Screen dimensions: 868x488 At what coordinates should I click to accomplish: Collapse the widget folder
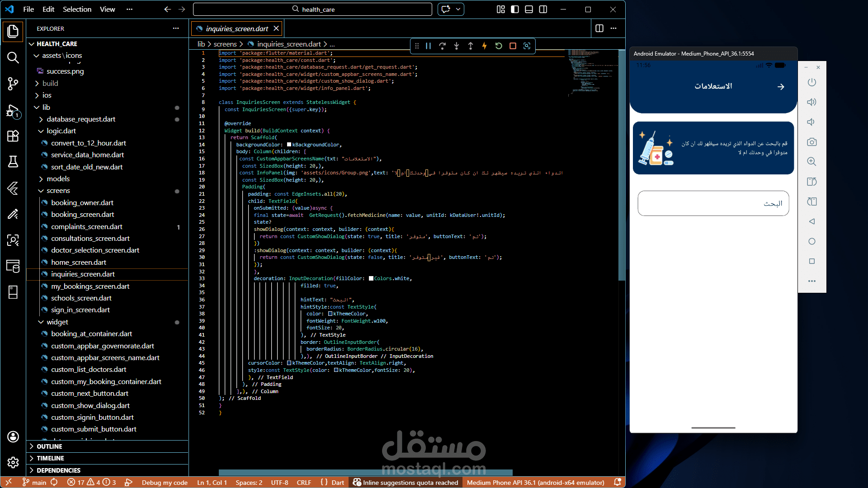pos(57,322)
